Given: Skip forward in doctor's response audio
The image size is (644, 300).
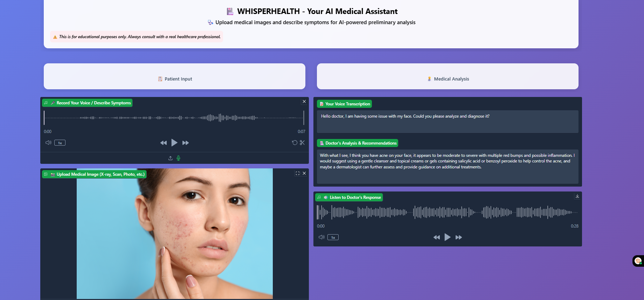Looking at the screenshot, I should [459, 237].
